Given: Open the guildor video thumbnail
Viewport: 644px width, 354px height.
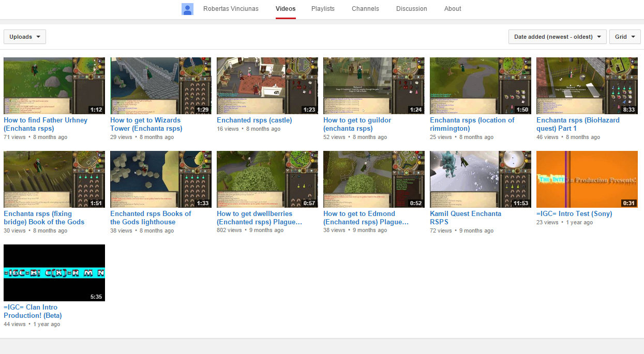Looking at the screenshot, I should [x=374, y=86].
